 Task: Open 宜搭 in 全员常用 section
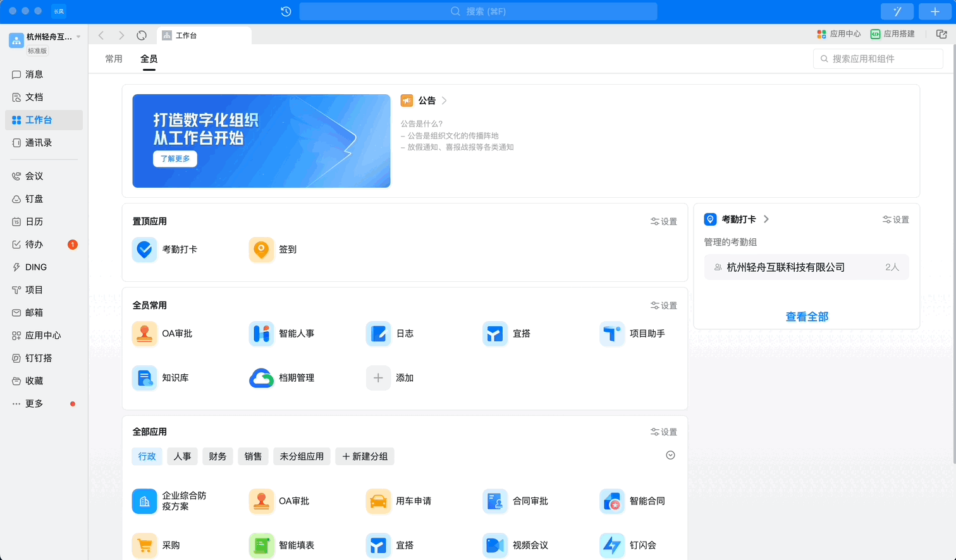click(x=495, y=334)
